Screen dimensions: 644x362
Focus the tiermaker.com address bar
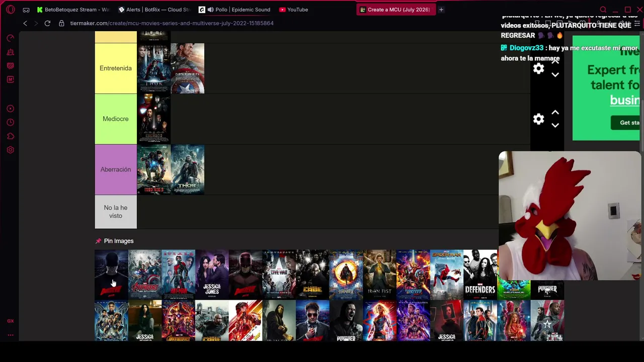(172, 23)
